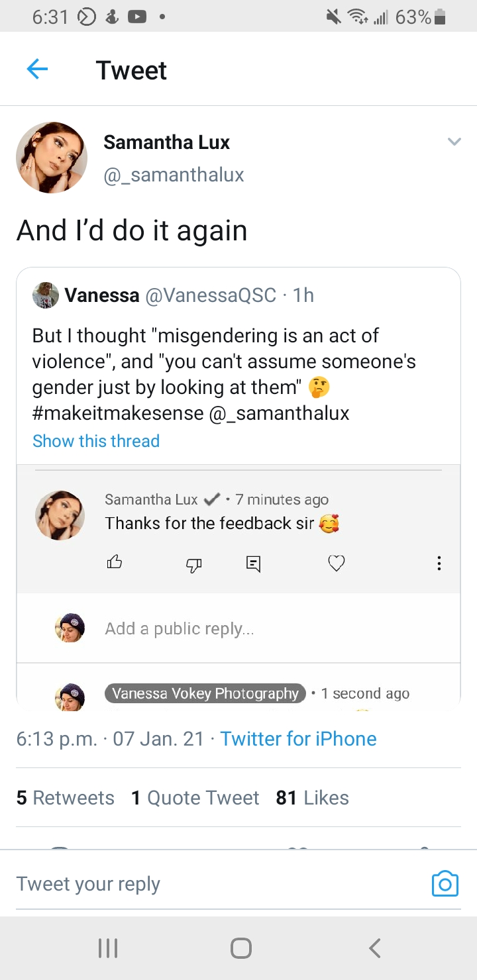Open the three-dot comment options menu
This screenshot has height=980, width=477.
point(439,563)
